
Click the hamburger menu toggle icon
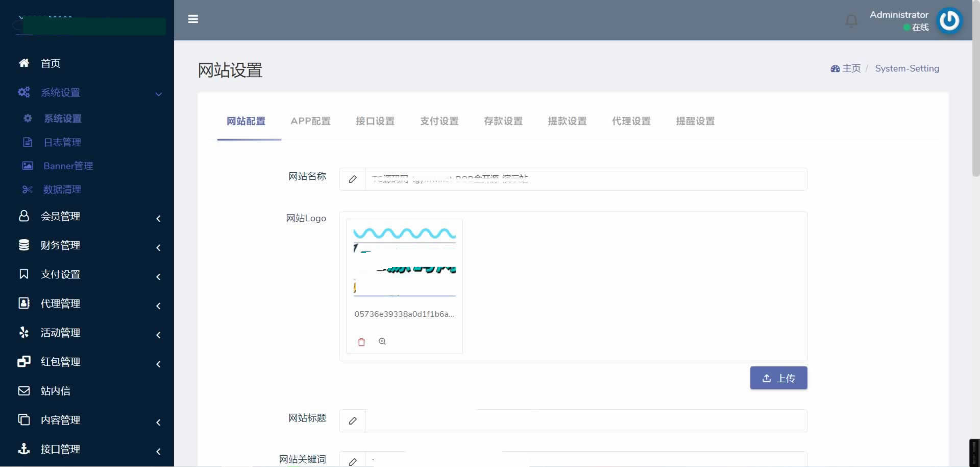point(193,19)
